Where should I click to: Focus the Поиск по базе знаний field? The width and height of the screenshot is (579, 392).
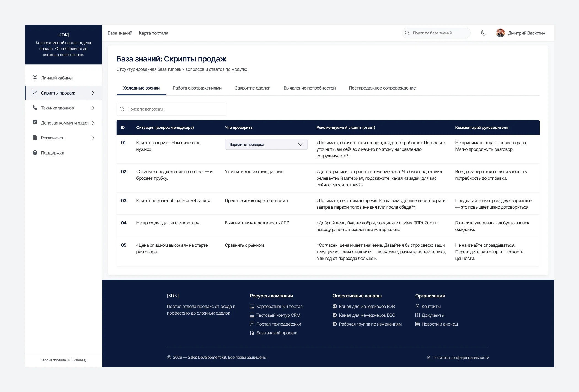click(x=436, y=33)
